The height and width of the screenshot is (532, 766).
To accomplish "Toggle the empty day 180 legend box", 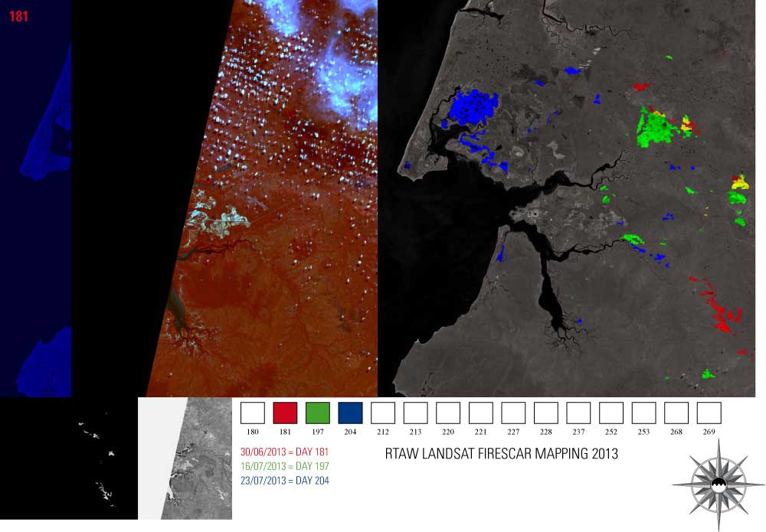I will (253, 413).
